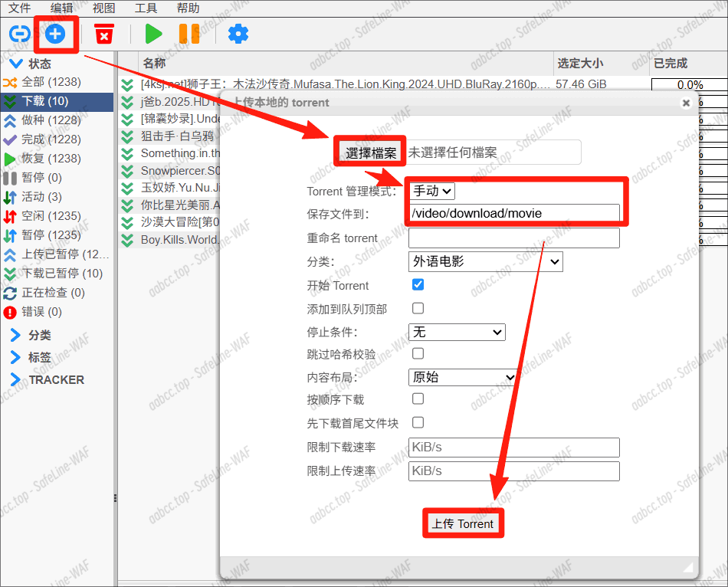
Task: Select the 上传已暂停 status filter
Action: pyautogui.click(x=57, y=254)
